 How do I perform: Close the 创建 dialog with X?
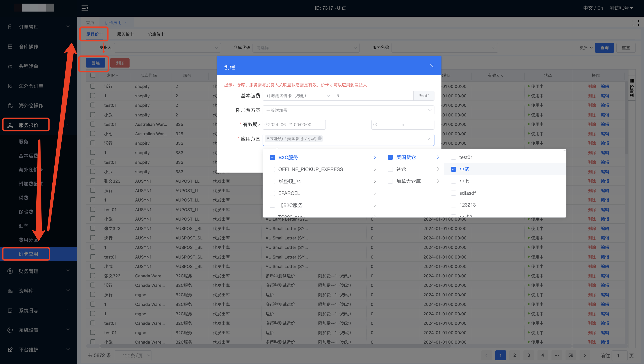(432, 66)
